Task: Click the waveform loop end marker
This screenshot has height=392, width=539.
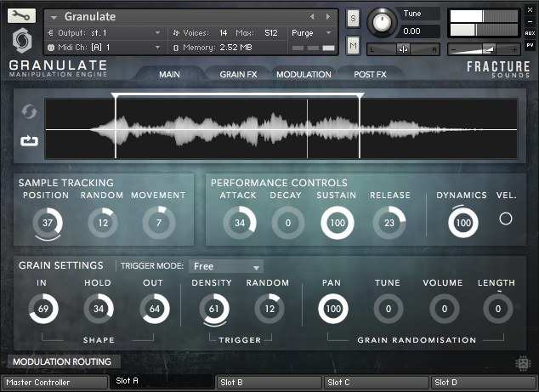Action: tap(360, 96)
